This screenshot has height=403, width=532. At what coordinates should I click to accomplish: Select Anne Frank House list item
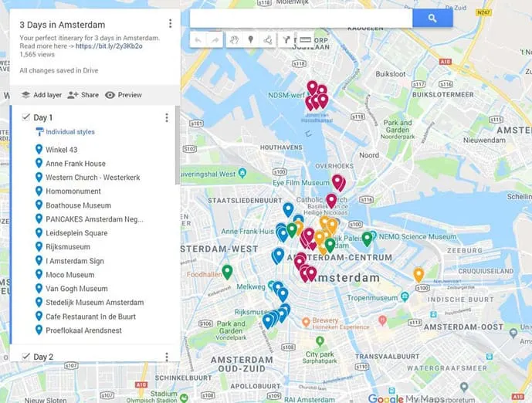pos(76,164)
